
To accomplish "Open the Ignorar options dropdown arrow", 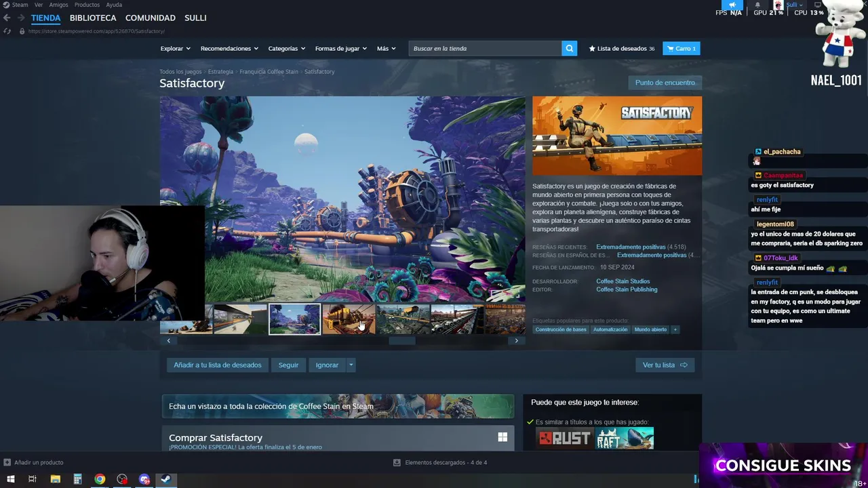I will 351,365.
